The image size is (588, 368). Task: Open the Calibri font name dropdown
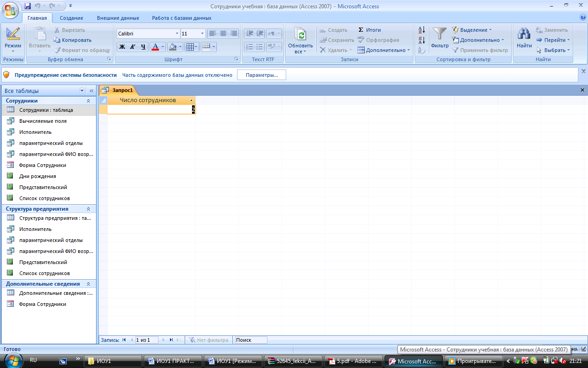pos(177,34)
